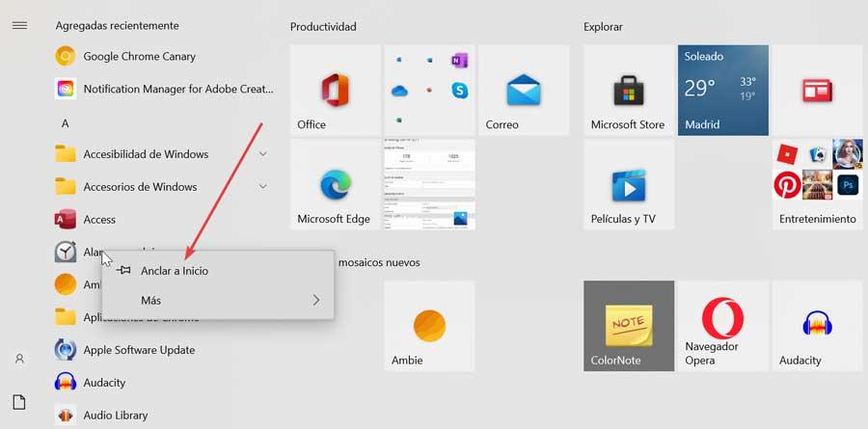The width and height of the screenshot is (868, 429).
Task: Open the Ambie app list entry icon
Action: click(x=66, y=284)
